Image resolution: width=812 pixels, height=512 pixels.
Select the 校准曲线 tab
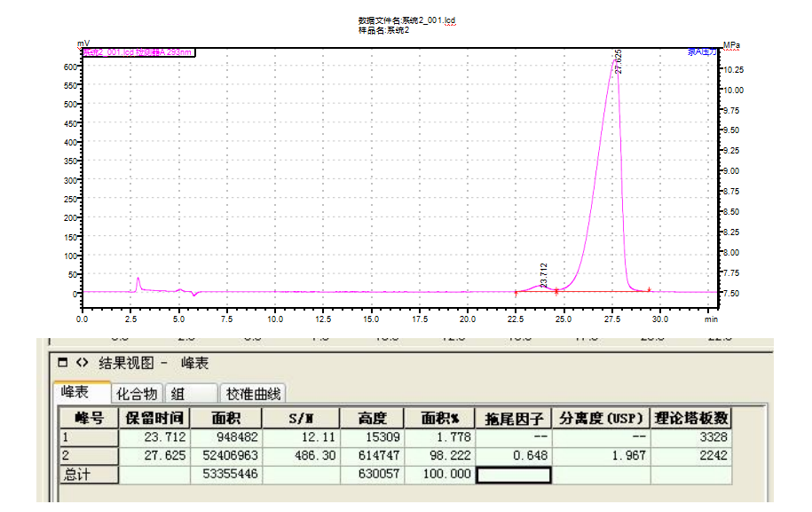pyautogui.click(x=254, y=393)
